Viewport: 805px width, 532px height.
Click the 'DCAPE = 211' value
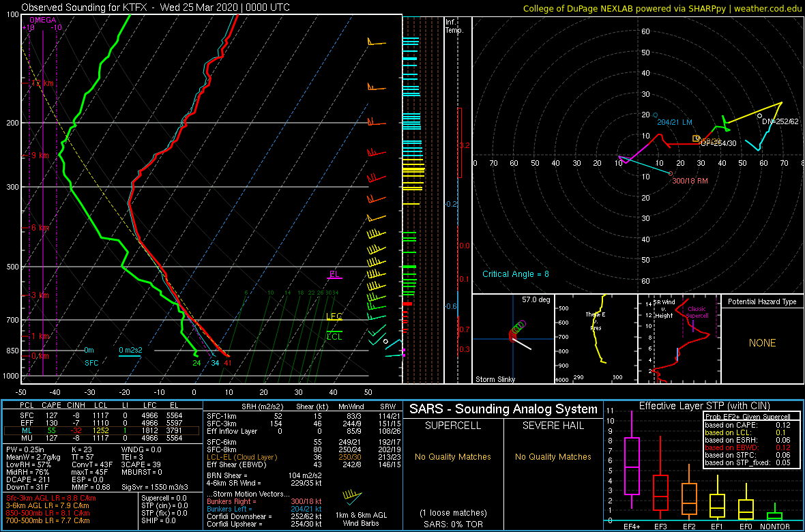27,479
